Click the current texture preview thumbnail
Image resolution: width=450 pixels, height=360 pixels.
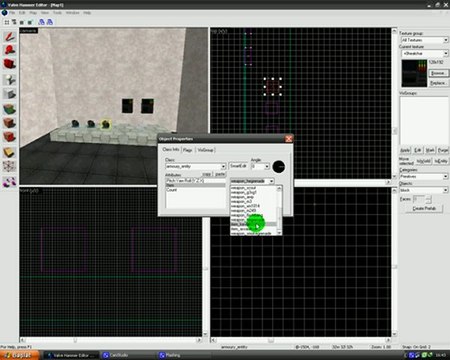coord(414,73)
